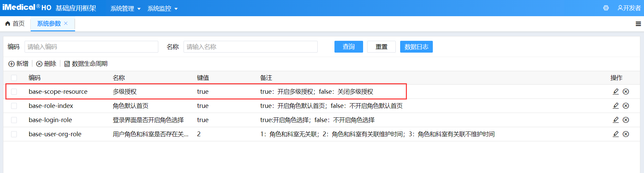Click key value 2 of base-user-org-role
This screenshot has height=173, width=644.
click(x=199, y=134)
